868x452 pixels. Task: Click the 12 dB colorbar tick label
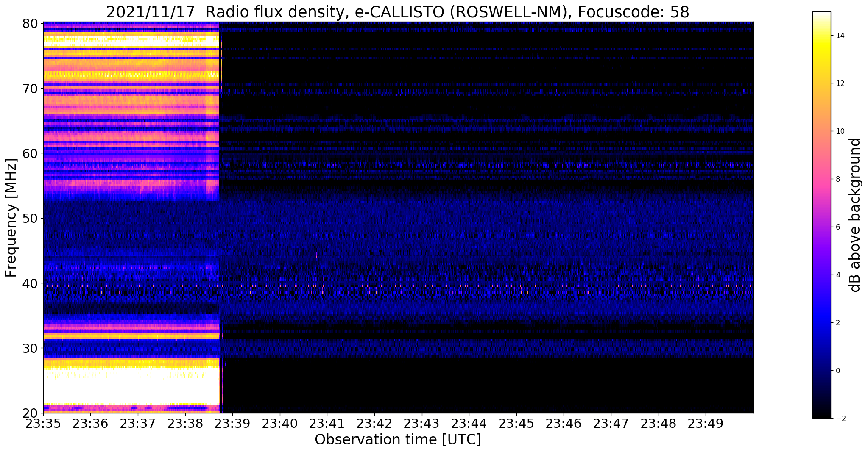point(840,83)
